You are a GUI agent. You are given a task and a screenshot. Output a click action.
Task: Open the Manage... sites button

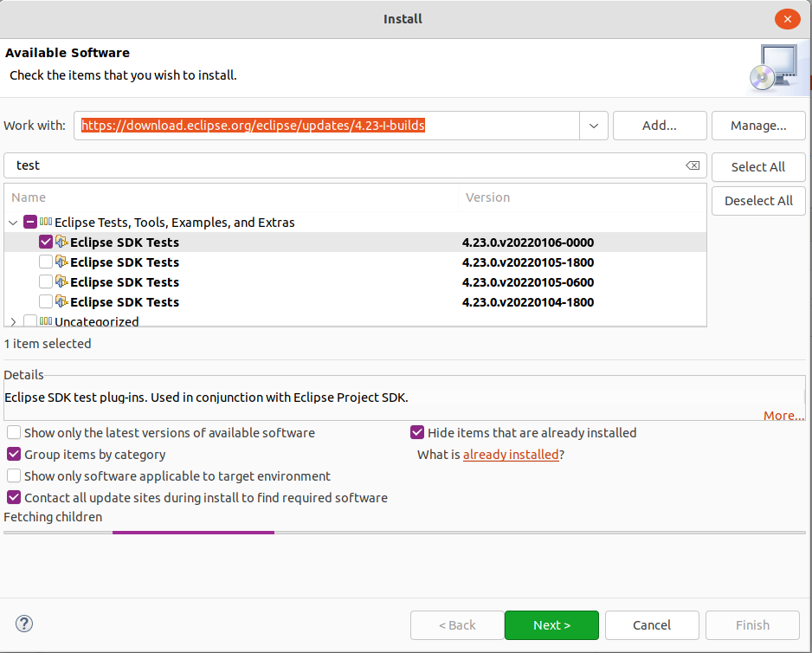click(x=758, y=126)
